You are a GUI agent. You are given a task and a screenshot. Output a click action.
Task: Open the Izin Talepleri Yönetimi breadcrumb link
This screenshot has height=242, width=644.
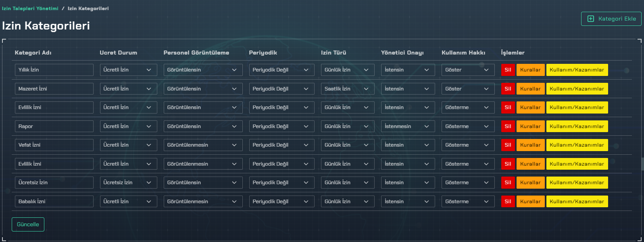30,8
